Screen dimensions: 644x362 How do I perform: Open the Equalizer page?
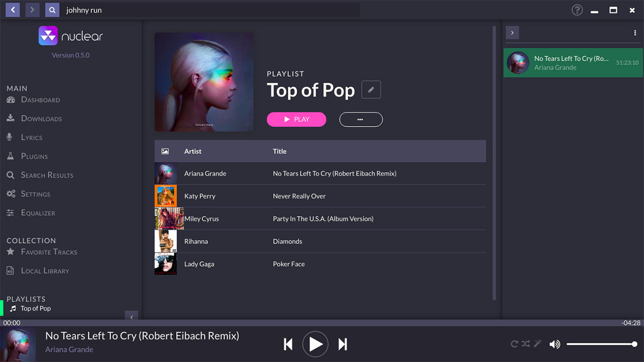coord(38,213)
